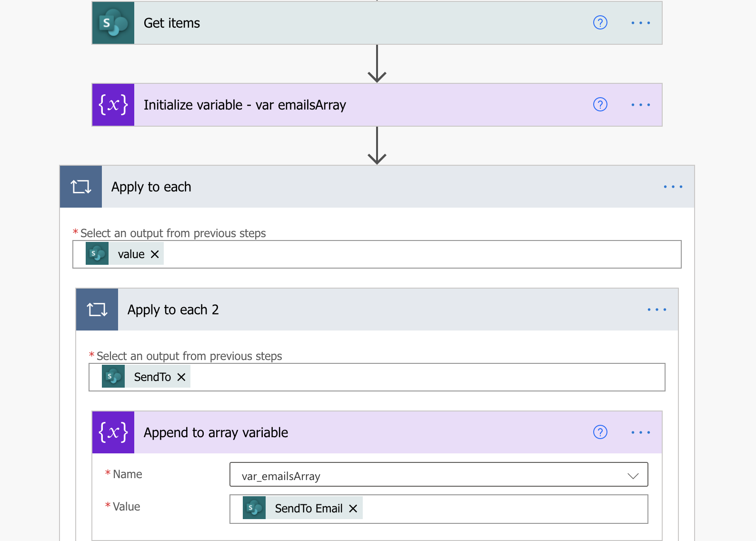Open the Get items ellipsis menu
Screen dimensions: 756x541
point(640,23)
